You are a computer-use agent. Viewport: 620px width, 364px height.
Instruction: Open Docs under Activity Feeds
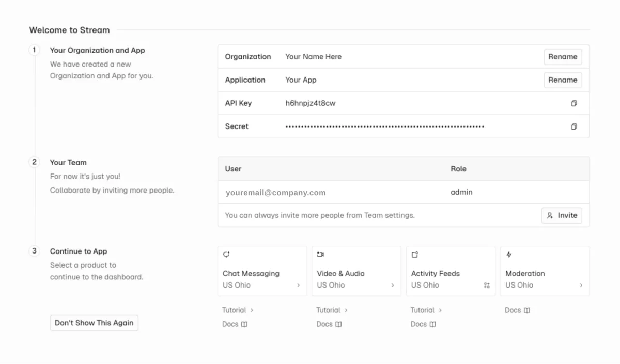423,324
